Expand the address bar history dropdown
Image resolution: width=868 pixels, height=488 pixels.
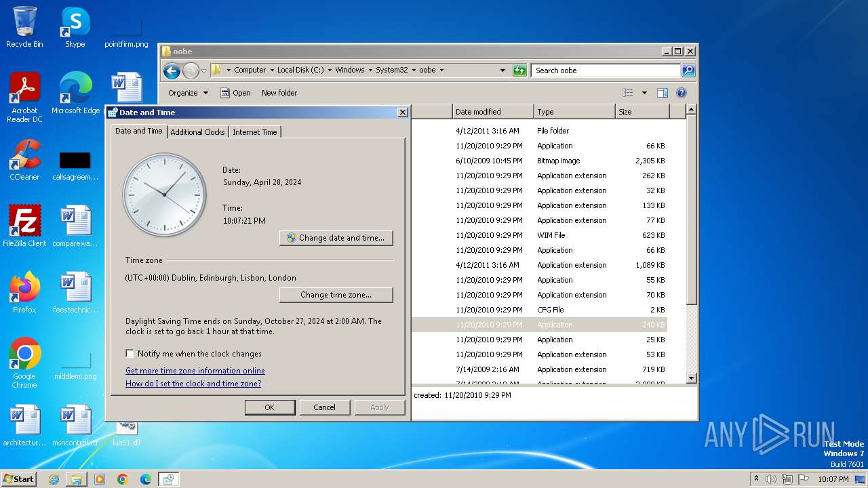click(x=502, y=70)
